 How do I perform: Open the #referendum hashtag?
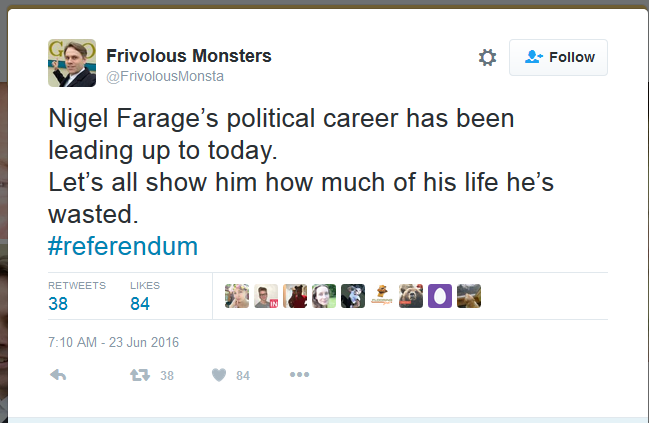pos(123,246)
